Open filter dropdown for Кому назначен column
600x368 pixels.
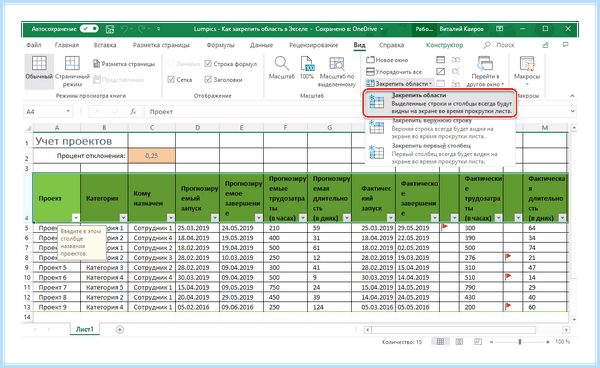[x=171, y=218]
